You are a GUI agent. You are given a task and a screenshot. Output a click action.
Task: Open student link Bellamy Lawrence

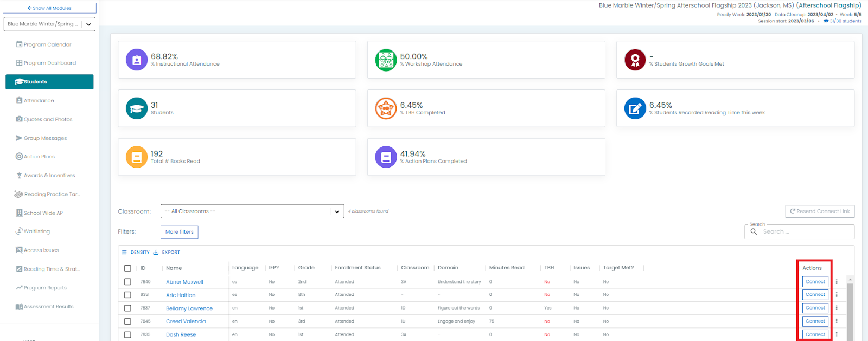click(x=189, y=308)
